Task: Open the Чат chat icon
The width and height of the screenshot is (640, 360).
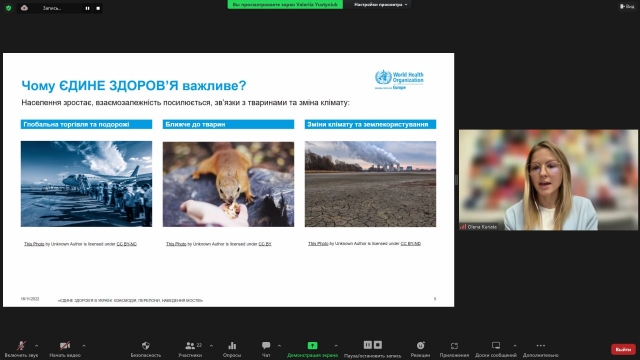Action: (266, 346)
